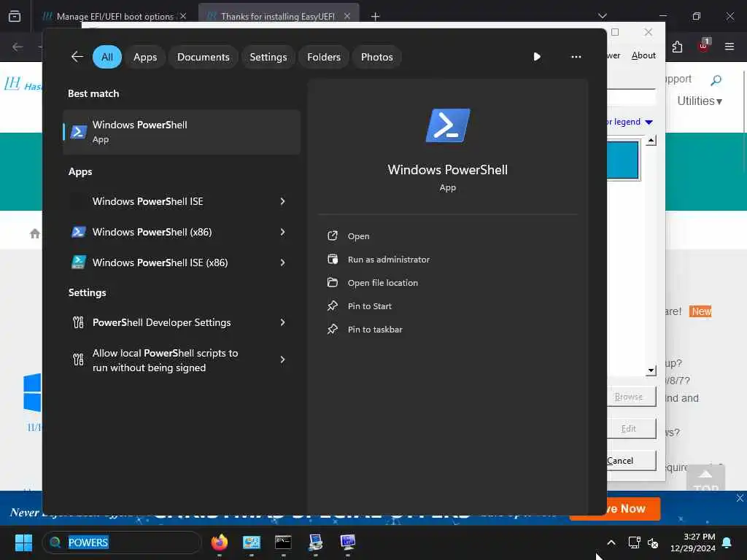Filter search results by Settings
The width and height of the screenshot is (747, 560).
(x=268, y=57)
